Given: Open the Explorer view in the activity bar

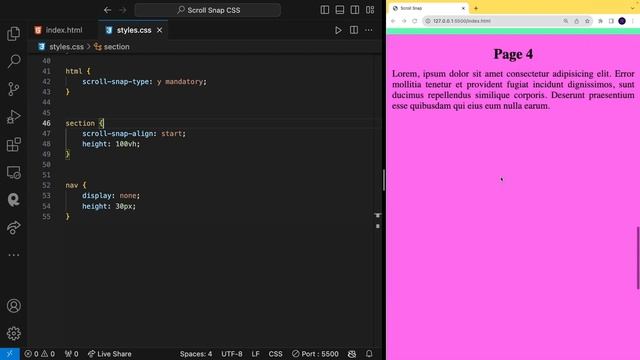Looking at the screenshot, I should pyautogui.click(x=13, y=34).
